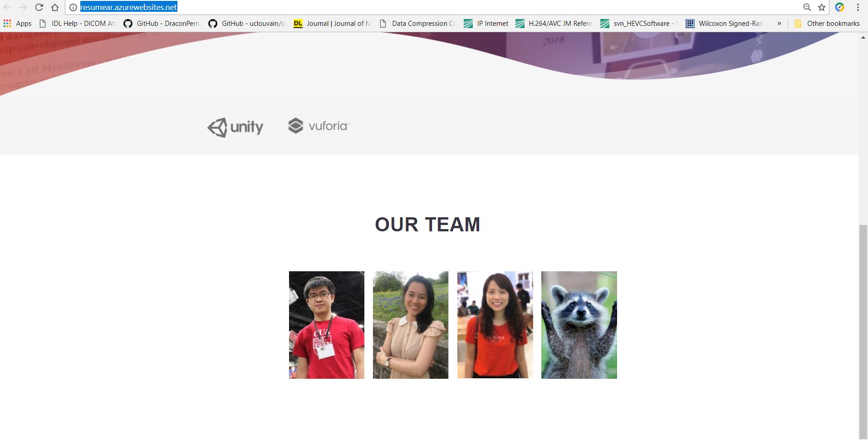Open the Apps bookmarks shortcut
The width and height of the screenshot is (868, 440).
pyautogui.click(x=17, y=24)
